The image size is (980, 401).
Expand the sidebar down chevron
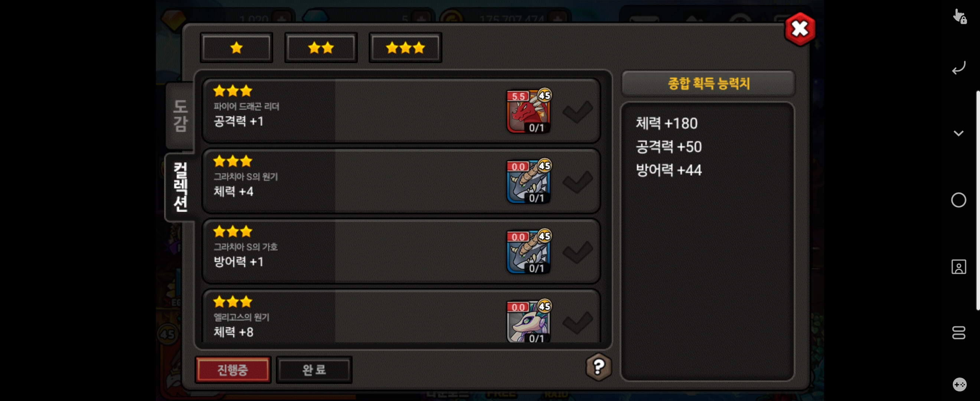959,133
